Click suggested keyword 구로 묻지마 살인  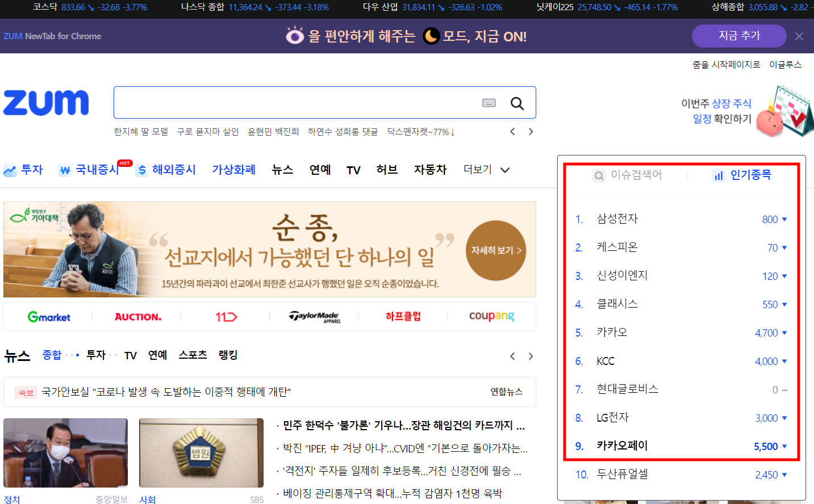208,132
